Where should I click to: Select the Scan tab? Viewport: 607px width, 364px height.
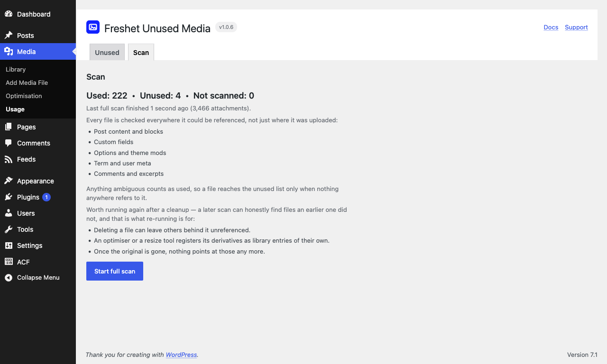pos(141,52)
